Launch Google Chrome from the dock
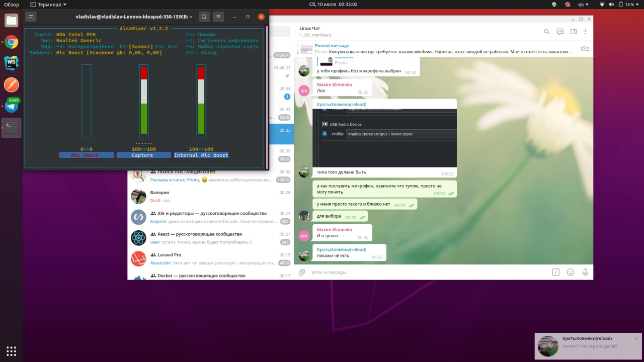644x362 pixels. (11, 42)
